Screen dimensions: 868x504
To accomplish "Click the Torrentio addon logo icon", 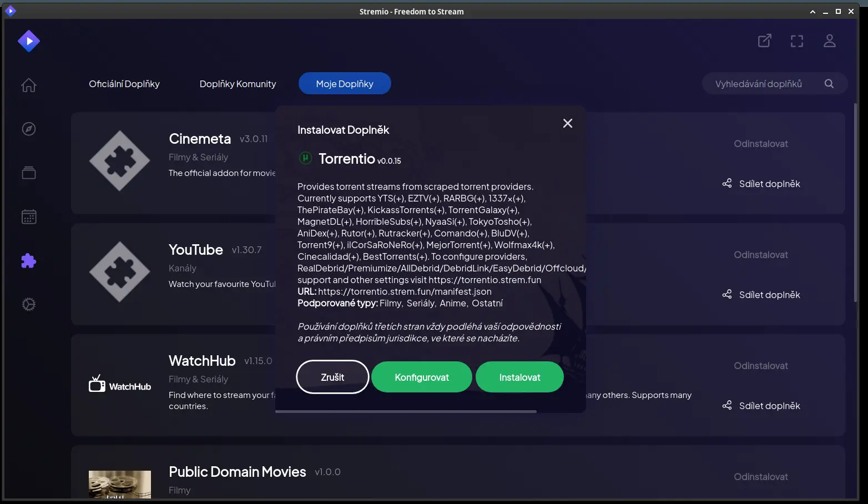I will [305, 158].
